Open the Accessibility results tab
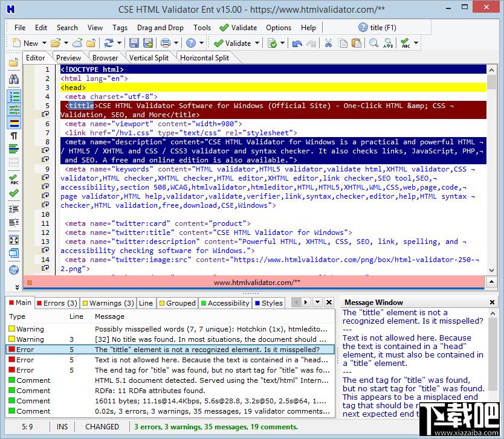504x439 pixels. tap(225, 303)
